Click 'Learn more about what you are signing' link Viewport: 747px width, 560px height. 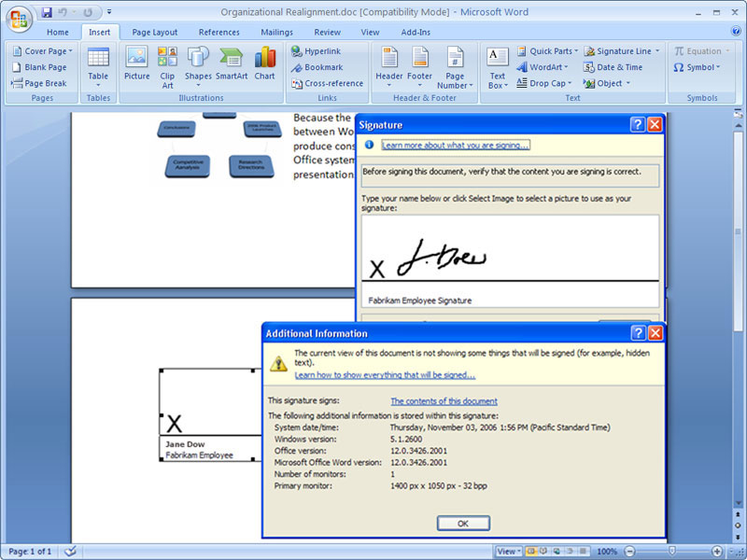tap(456, 146)
